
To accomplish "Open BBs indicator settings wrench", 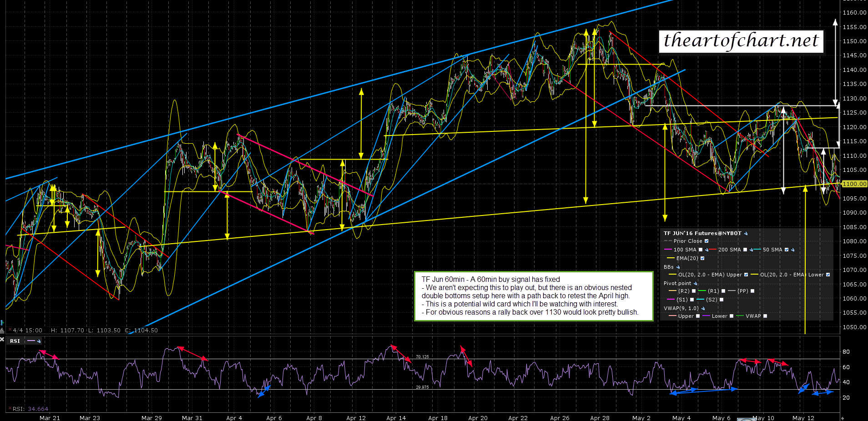I will (x=678, y=267).
